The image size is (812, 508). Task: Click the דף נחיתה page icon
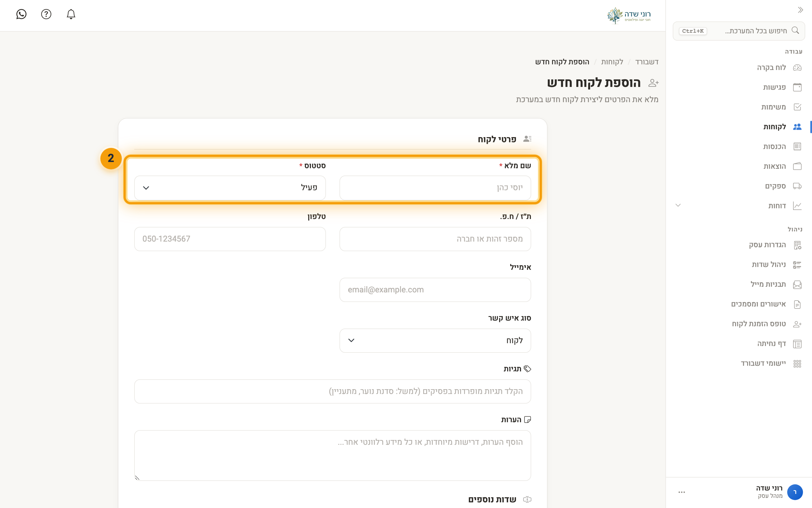tap(797, 344)
